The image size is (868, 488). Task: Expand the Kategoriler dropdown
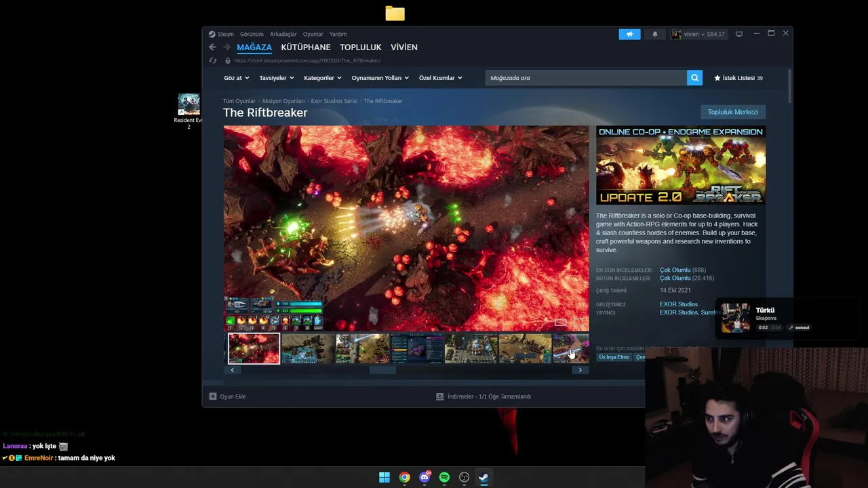point(322,78)
